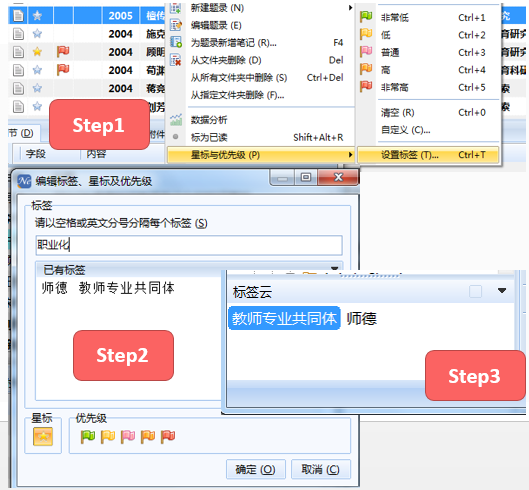The width and height of the screenshot is (529, 490).
Task: Open the 标签云 panel dropdown arrow
Action: pos(502,290)
